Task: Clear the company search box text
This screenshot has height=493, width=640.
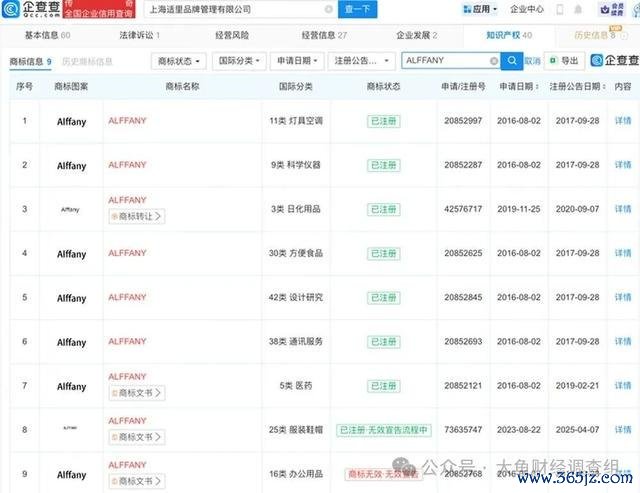Action: [329, 9]
